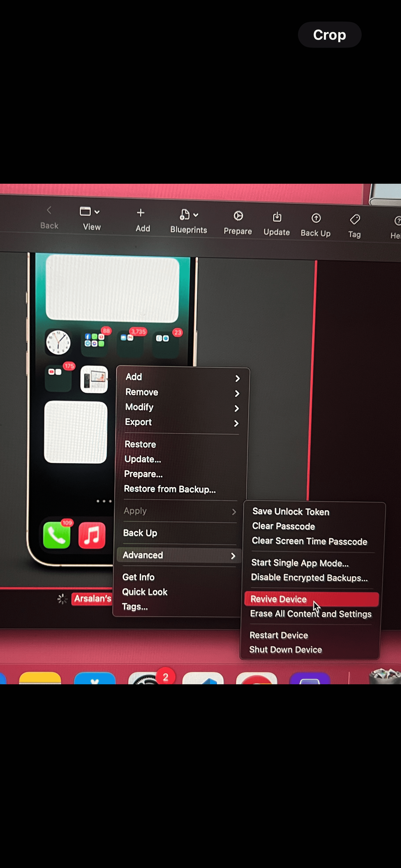Click the Crop button at top
The height and width of the screenshot is (868, 401).
point(329,35)
